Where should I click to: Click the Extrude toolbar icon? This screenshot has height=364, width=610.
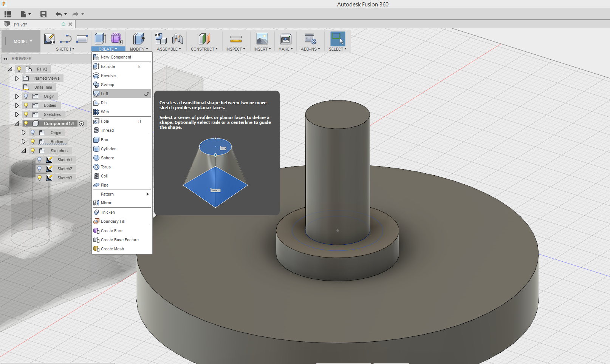[100, 39]
